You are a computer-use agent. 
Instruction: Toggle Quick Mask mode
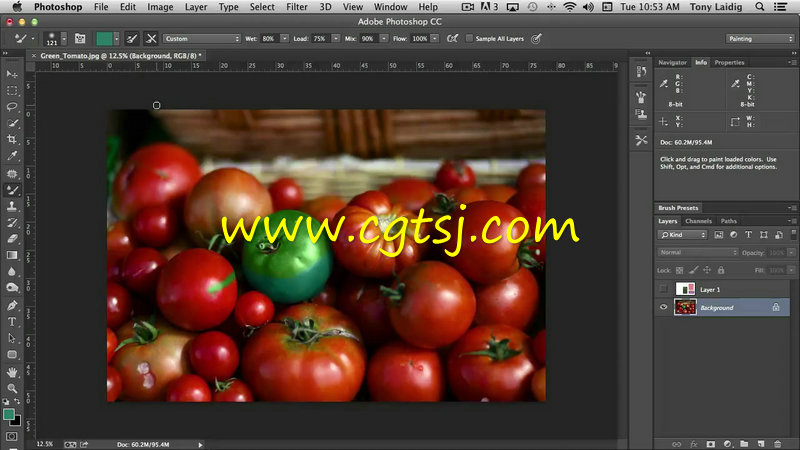coord(12,436)
